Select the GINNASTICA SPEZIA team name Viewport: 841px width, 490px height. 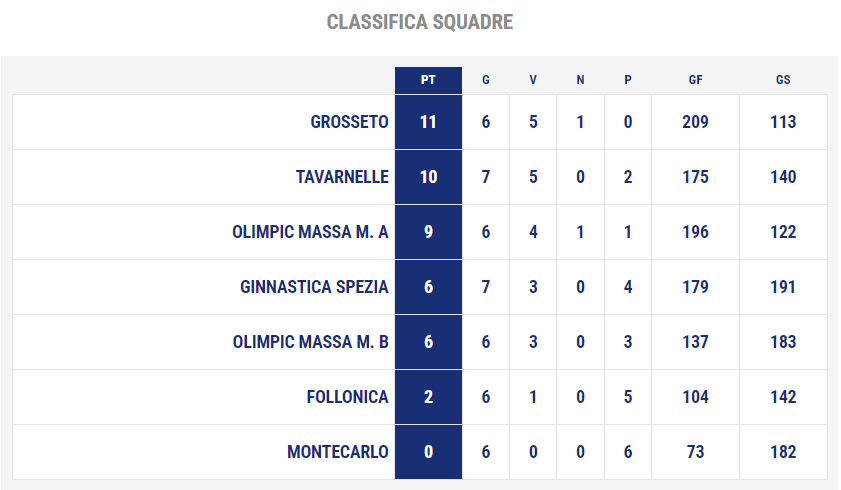coord(314,287)
